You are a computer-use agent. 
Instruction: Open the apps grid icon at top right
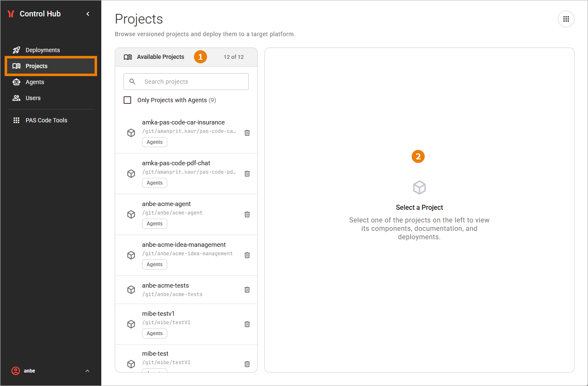pos(566,19)
